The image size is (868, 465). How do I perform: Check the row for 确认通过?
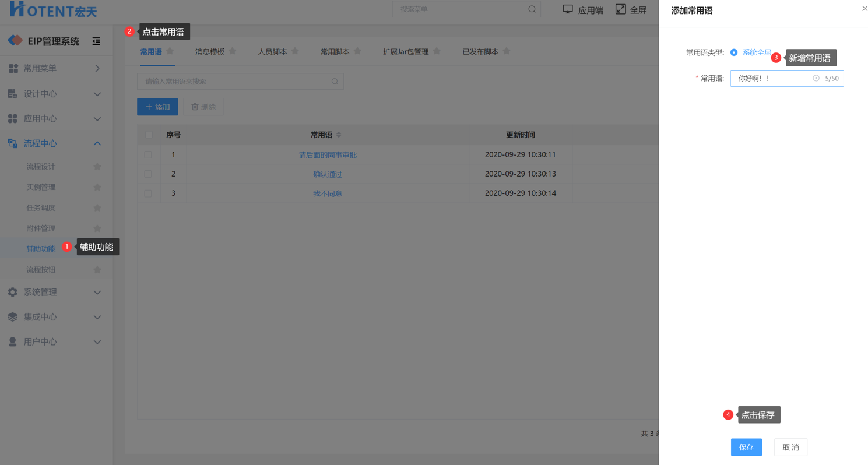(x=148, y=174)
